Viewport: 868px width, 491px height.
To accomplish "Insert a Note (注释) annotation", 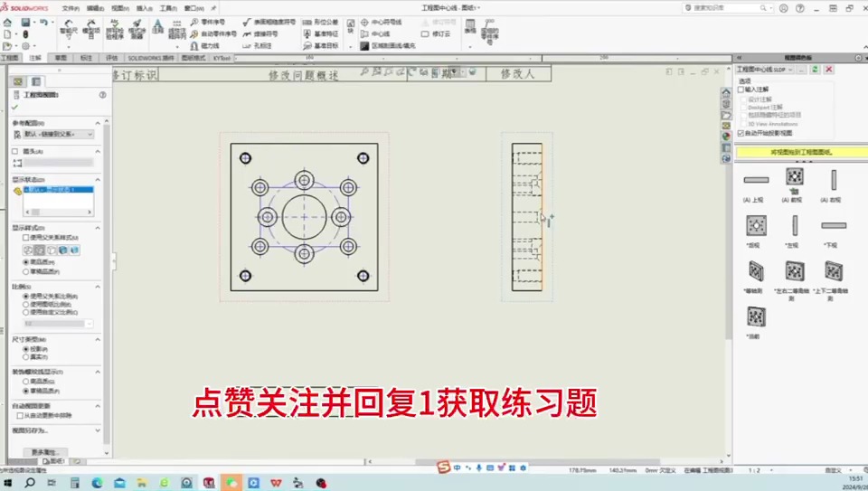I will pos(157,26).
